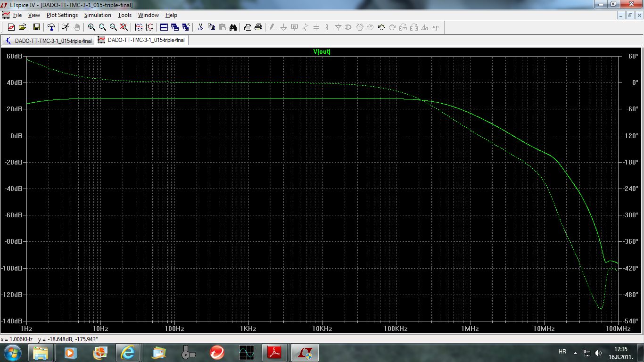
Task: Click the V(out) trace label
Action: coord(322,52)
